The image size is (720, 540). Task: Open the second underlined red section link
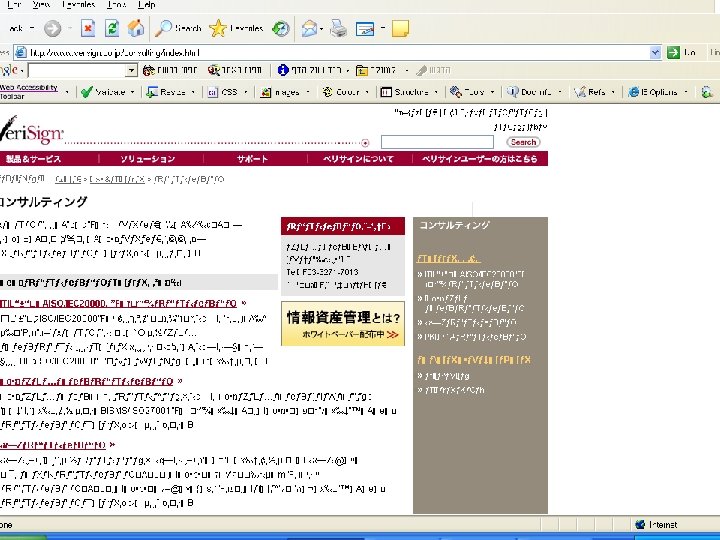click(x=87, y=382)
